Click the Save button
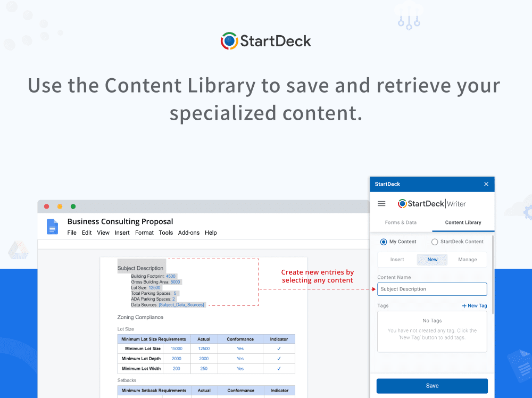The width and height of the screenshot is (532, 398). coord(432,386)
